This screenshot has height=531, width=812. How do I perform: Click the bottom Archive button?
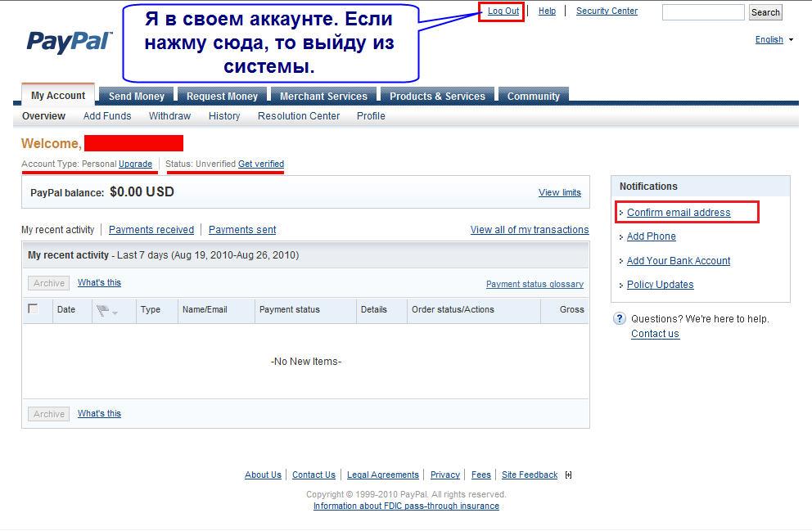48,414
